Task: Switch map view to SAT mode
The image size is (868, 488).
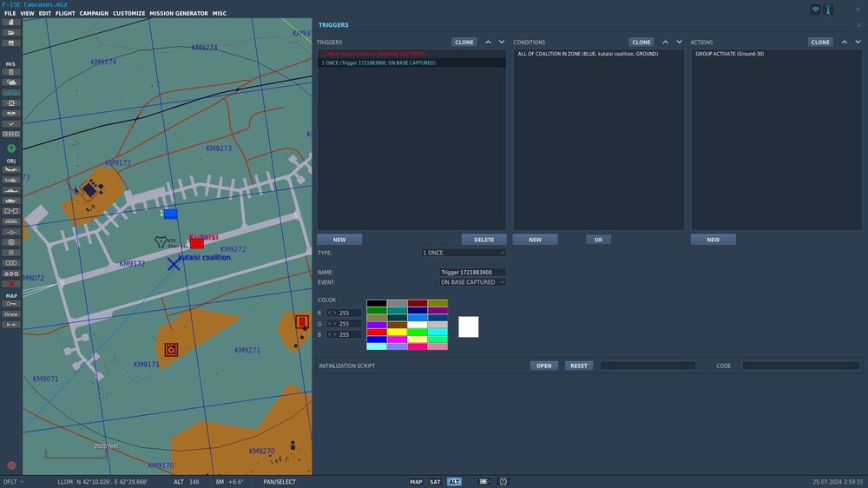Action: pos(435,482)
